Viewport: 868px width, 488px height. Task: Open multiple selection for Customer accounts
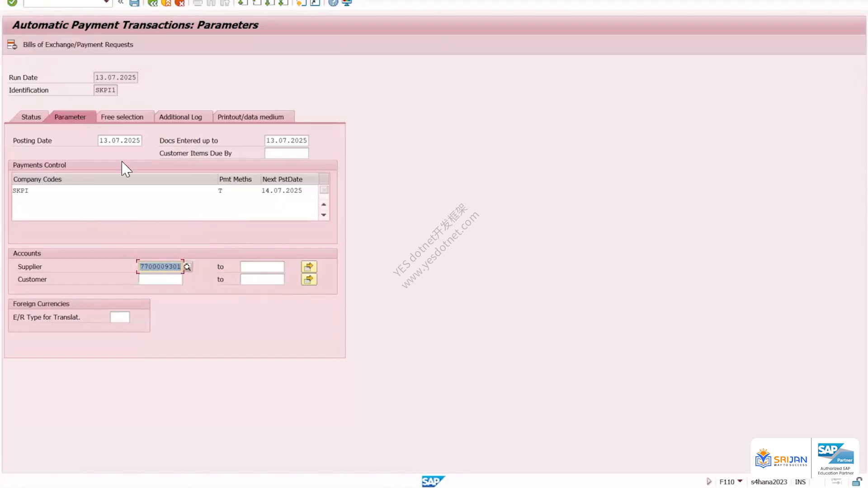pos(309,279)
